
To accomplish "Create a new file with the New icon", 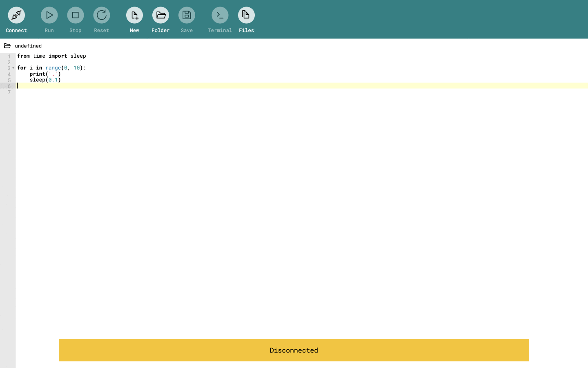I will 134,15.
